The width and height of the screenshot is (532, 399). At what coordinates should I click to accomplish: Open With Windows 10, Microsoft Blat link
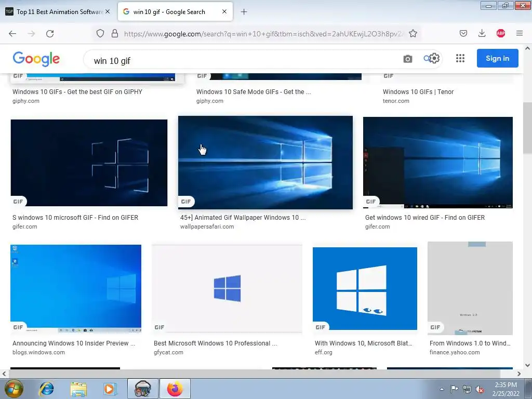pos(363,343)
